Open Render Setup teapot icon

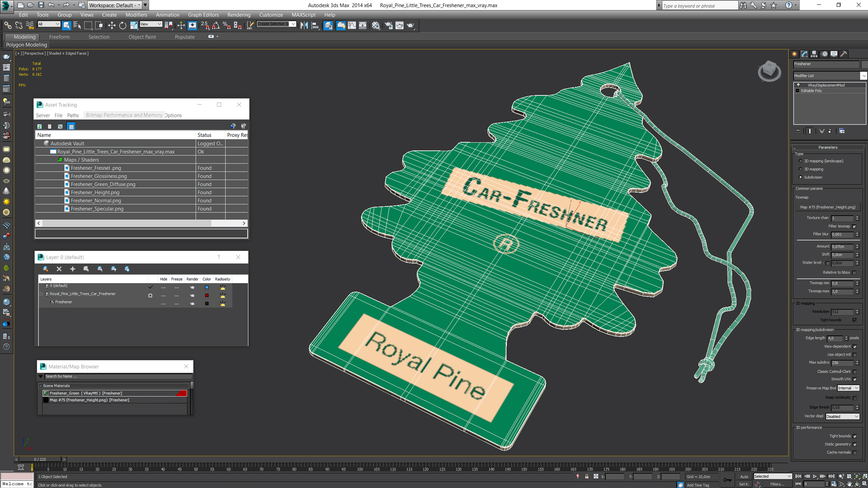(x=388, y=25)
